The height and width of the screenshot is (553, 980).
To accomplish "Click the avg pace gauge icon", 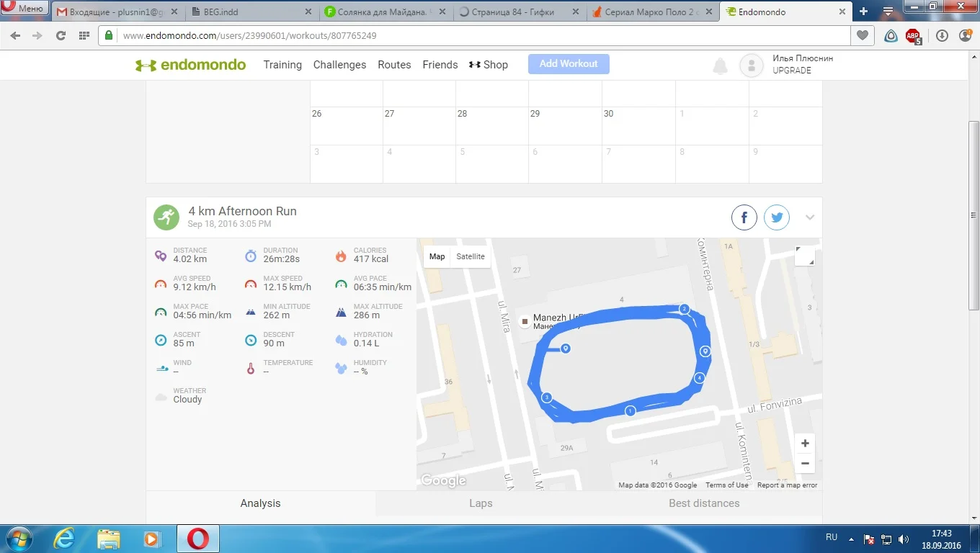I will 341,284.
